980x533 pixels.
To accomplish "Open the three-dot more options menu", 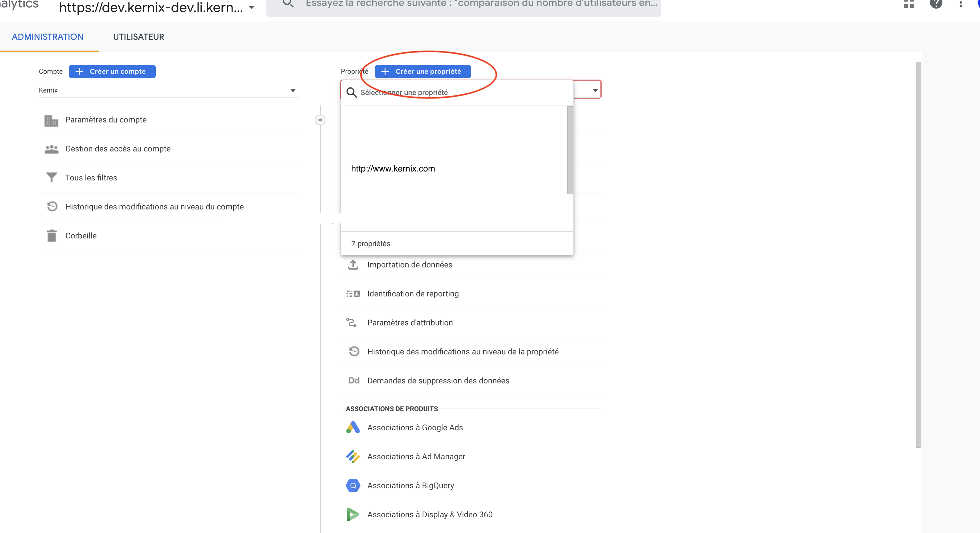I will [961, 4].
